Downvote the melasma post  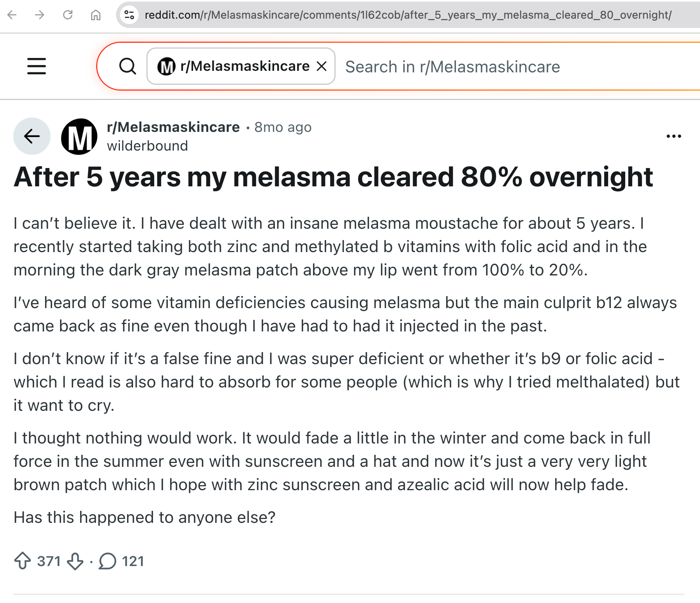point(75,561)
